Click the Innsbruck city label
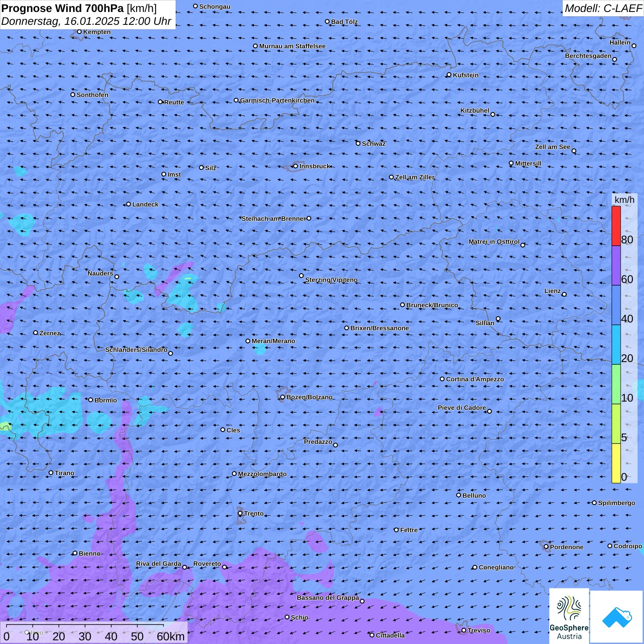Viewport: 644px width, 644px height. [315, 166]
